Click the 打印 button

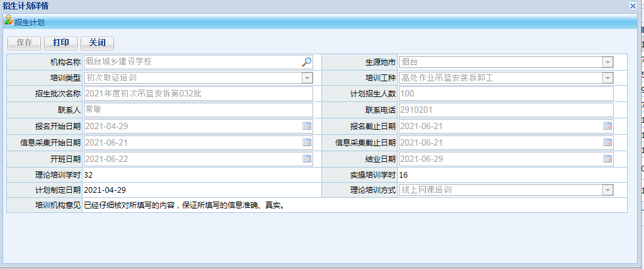coord(61,43)
